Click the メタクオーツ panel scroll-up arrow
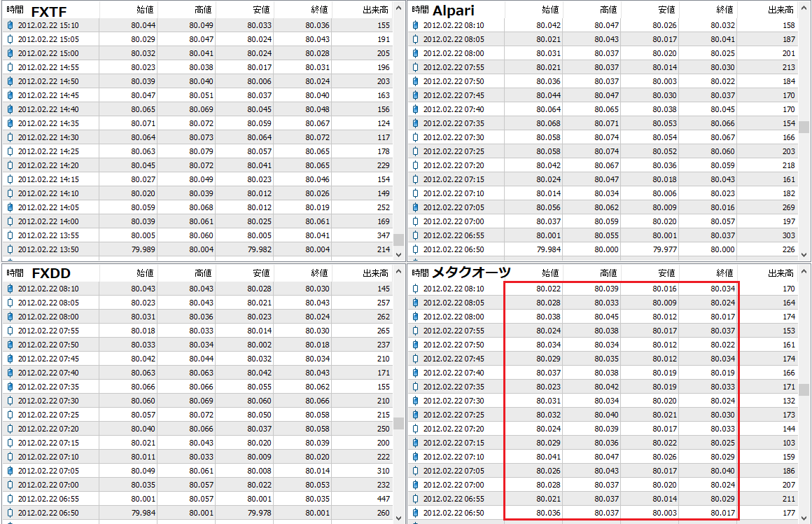The height and width of the screenshot is (524, 812). (x=804, y=271)
